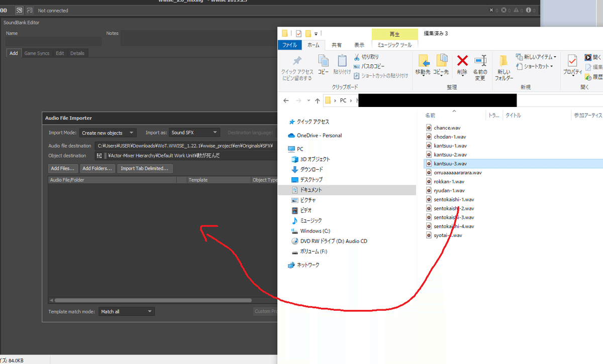The image size is (603, 364).
Task: Switch to the Game Syncs tab
Action: 37,53
